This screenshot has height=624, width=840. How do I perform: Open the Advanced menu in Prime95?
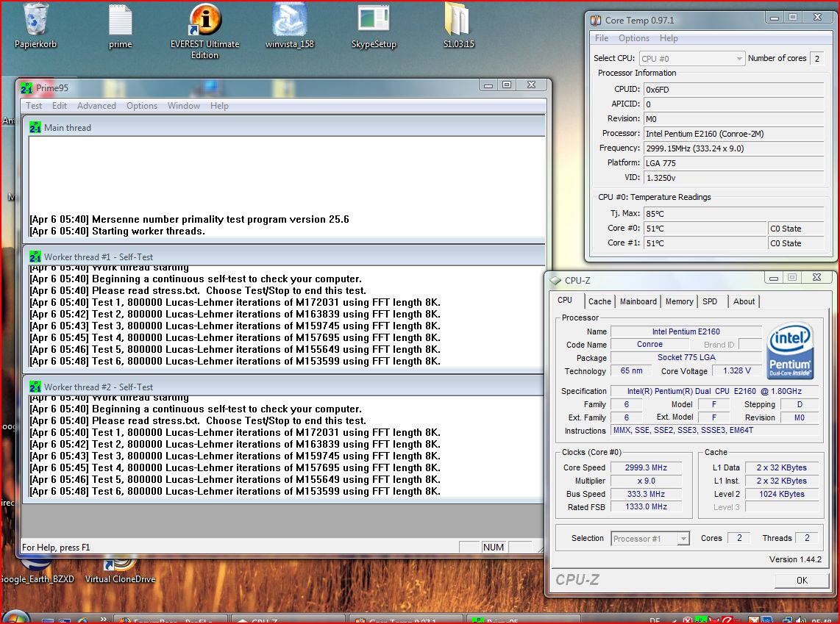pyautogui.click(x=96, y=106)
